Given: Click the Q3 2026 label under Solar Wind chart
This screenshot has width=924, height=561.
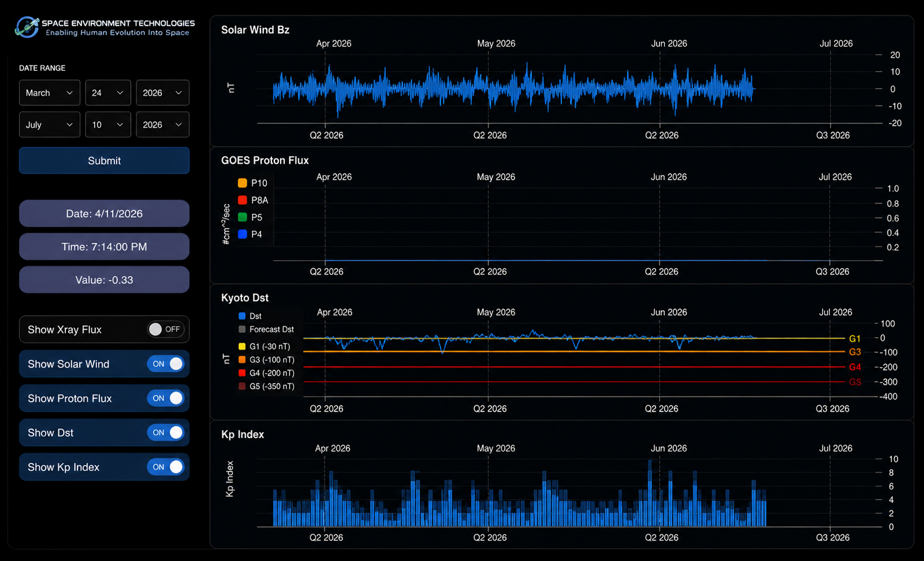Looking at the screenshot, I should coord(833,136).
